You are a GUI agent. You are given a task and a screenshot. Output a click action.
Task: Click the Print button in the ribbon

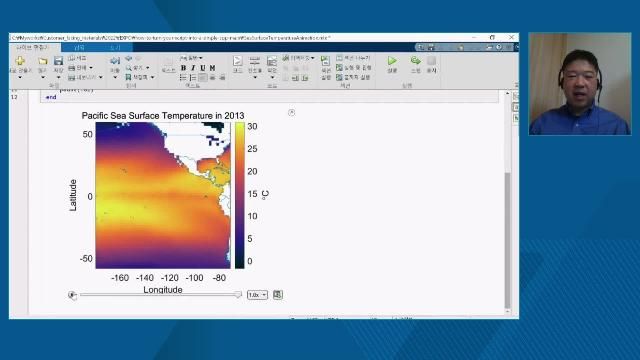click(x=80, y=68)
